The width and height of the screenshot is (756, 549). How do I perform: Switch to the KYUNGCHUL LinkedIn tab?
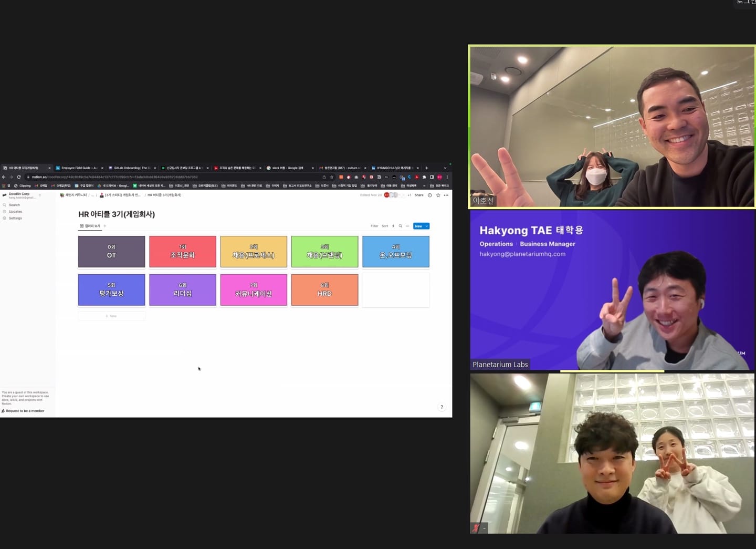click(x=395, y=168)
